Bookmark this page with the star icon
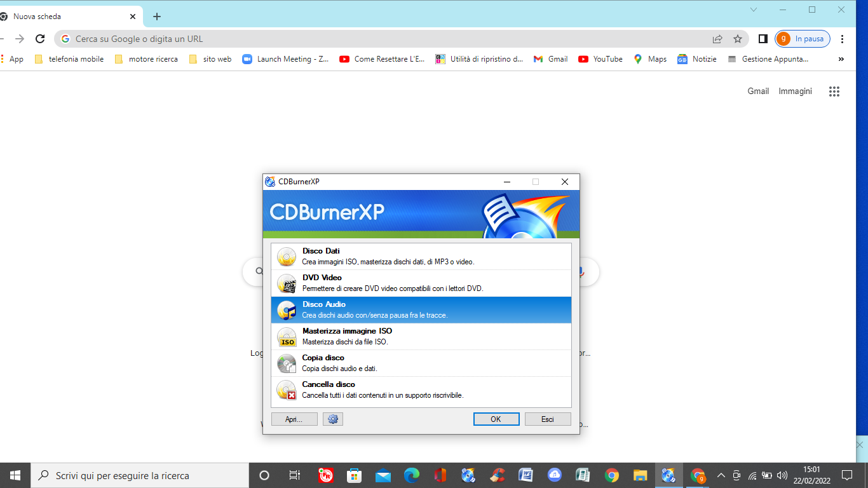 [738, 39]
